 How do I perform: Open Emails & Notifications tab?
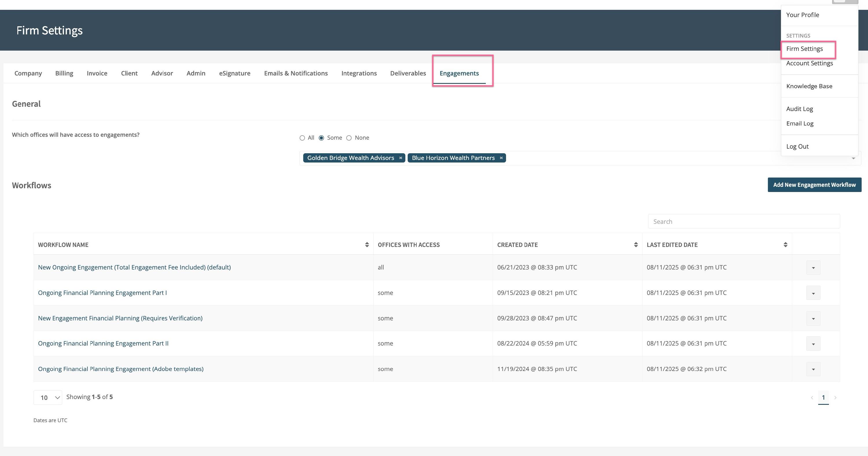(296, 73)
